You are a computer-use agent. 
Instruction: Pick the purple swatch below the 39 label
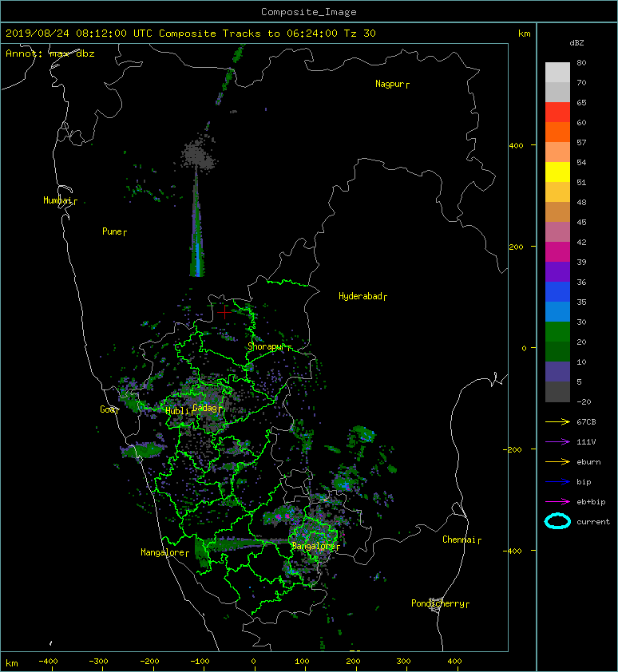tap(557, 271)
